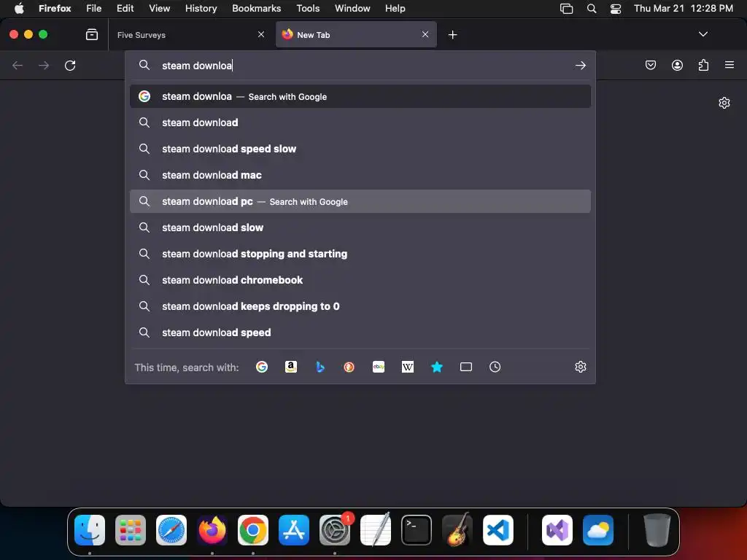Image resolution: width=747 pixels, height=560 pixels.
Task: Select the New Tab tab
Action: (x=356, y=35)
